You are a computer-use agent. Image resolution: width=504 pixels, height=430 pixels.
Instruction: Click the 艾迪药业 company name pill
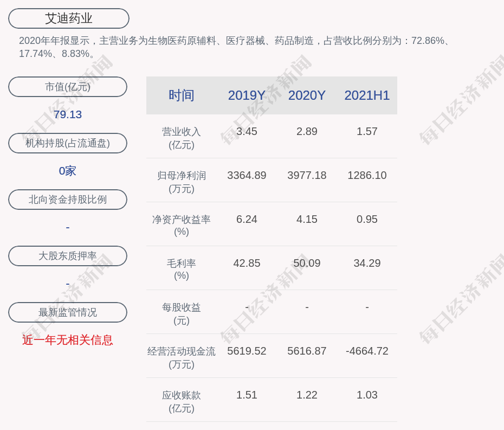69,18
